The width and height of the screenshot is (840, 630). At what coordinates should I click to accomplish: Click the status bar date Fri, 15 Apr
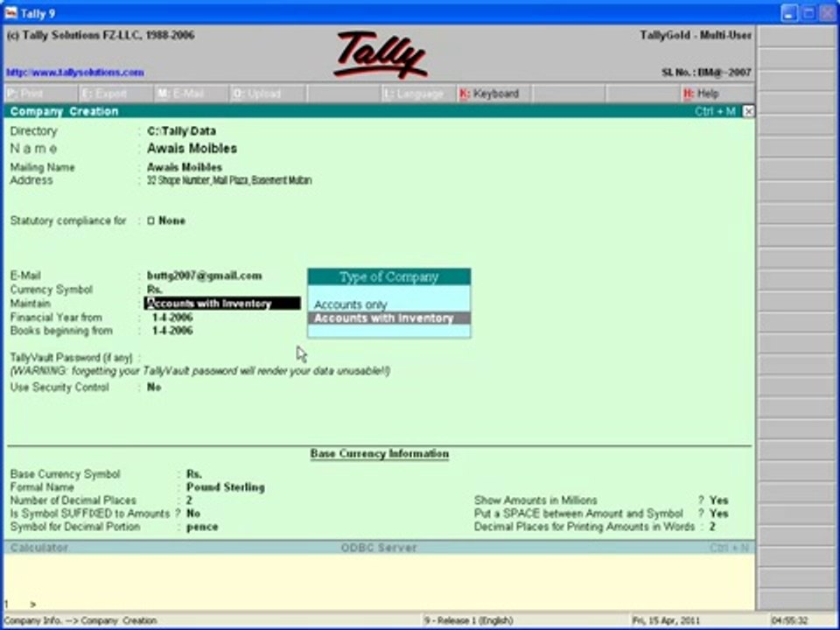point(666,621)
